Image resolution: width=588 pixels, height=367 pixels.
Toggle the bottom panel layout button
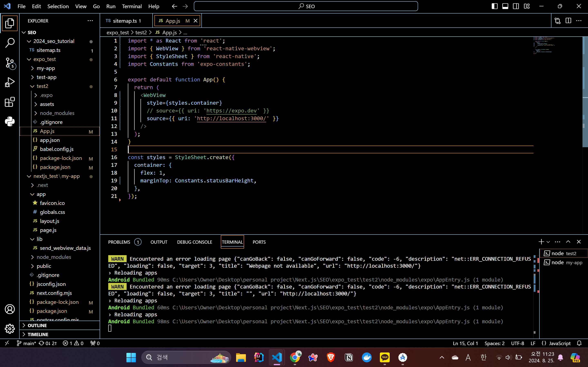pyautogui.click(x=505, y=6)
